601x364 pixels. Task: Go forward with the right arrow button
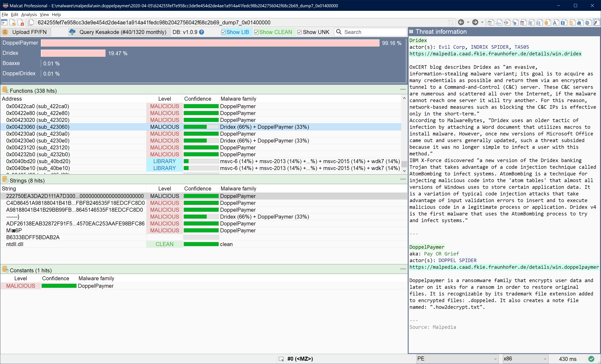pos(475,23)
